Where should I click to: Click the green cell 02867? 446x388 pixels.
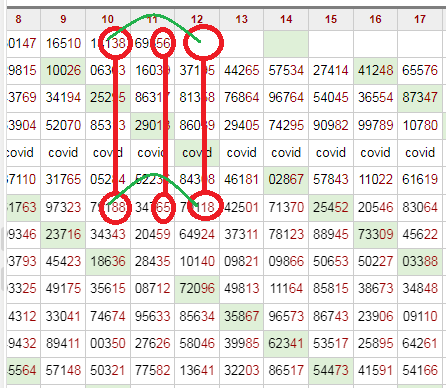pos(286,180)
